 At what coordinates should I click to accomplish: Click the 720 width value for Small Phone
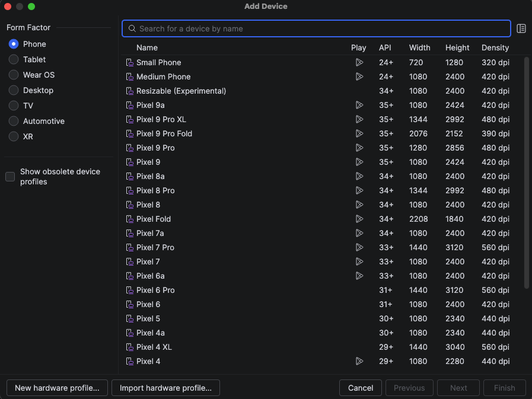(416, 62)
